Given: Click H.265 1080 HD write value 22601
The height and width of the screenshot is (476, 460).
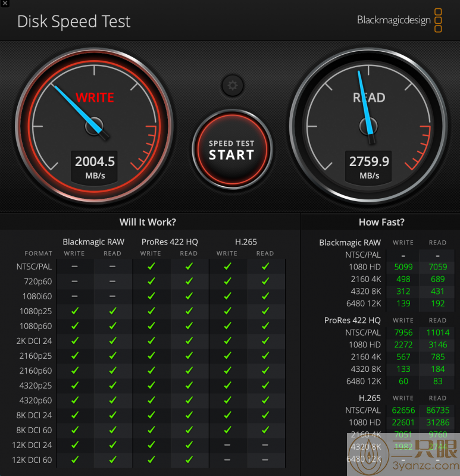Looking at the screenshot, I should coord(403,422).
